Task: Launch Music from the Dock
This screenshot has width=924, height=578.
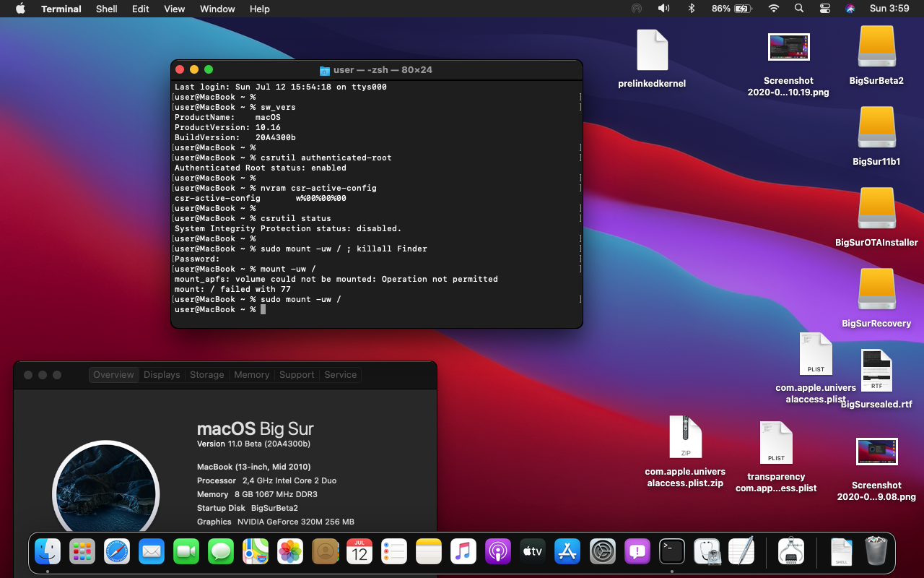Action: (x=463, y=552)
